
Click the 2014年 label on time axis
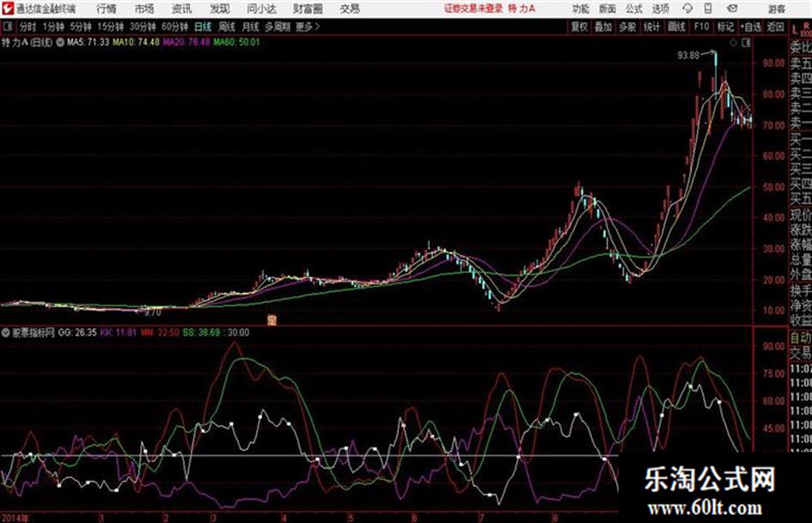click(15, 518)
